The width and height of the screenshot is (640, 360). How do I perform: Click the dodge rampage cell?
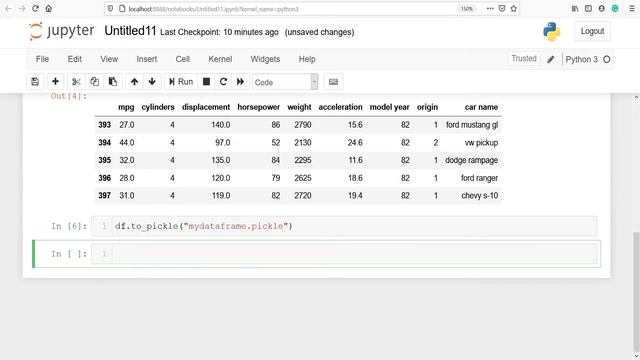(x=471, y=160)
